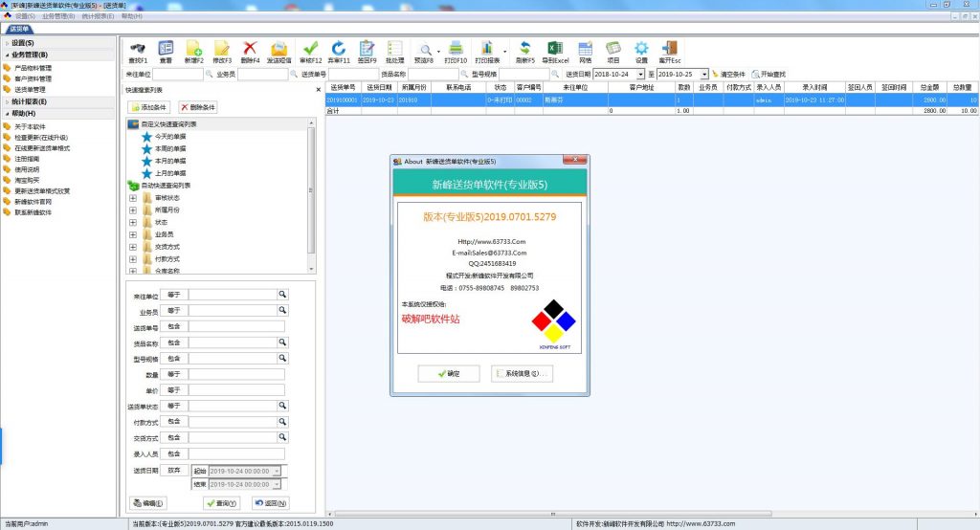
Task: Open the 设置(S) menu in menu bar
Action: pos(25,16)
